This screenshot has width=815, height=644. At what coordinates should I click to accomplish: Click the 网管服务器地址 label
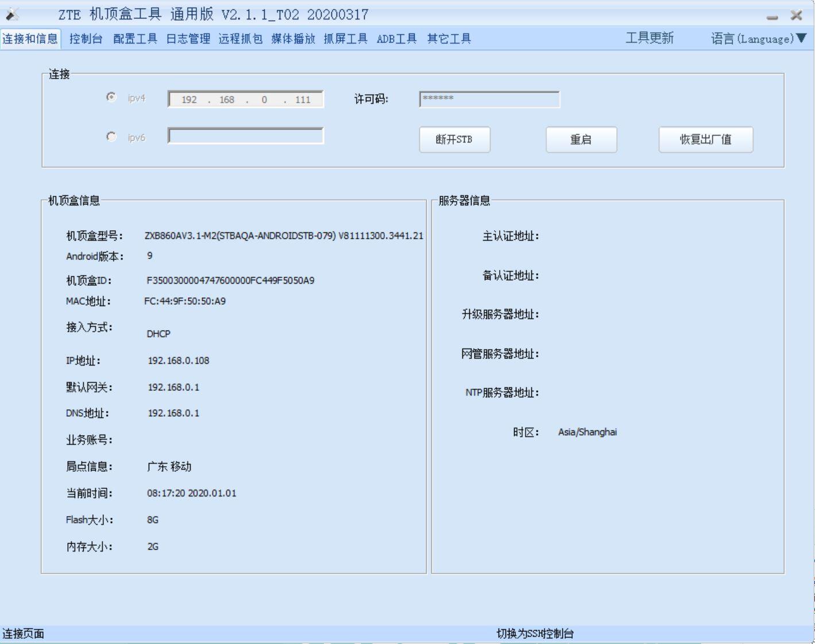click(500, 354)
